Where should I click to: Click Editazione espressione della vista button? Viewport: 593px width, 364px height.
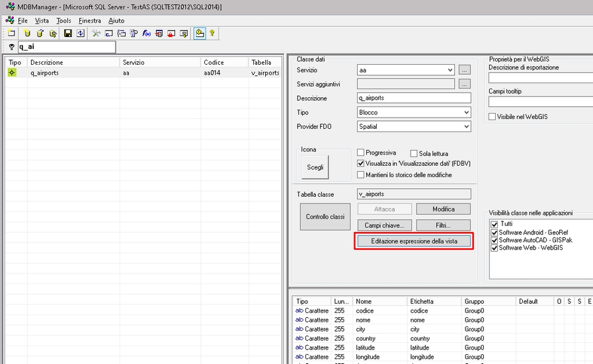click(414, 241)
